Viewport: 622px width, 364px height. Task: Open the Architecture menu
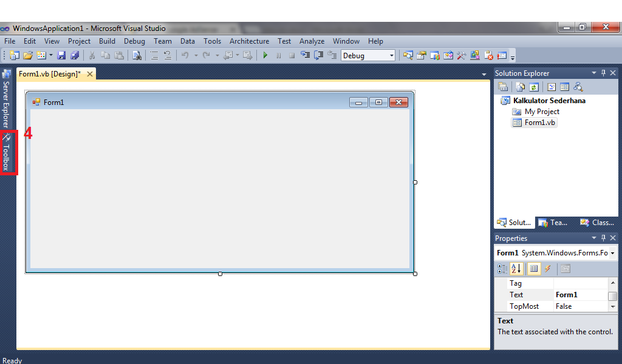249,41
